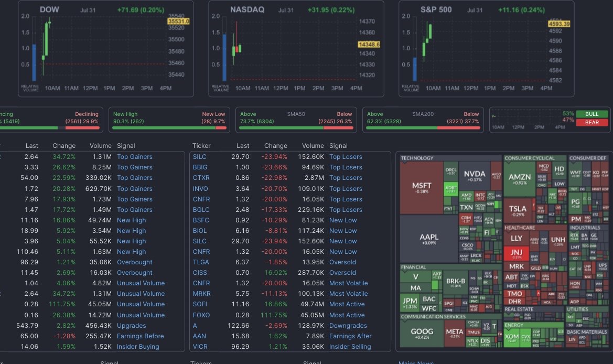
Task: Open the INVO ticker link
Action: click(200, 189)
